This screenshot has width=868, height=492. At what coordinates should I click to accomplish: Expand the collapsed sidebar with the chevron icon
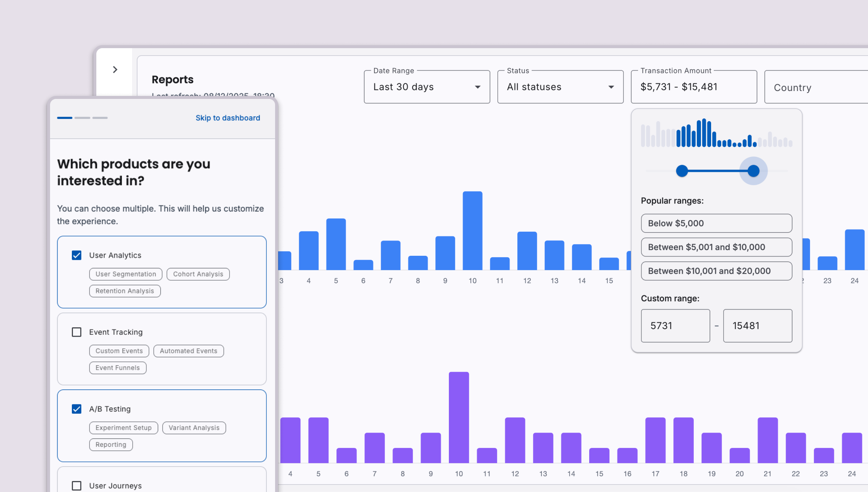(115, 69)
